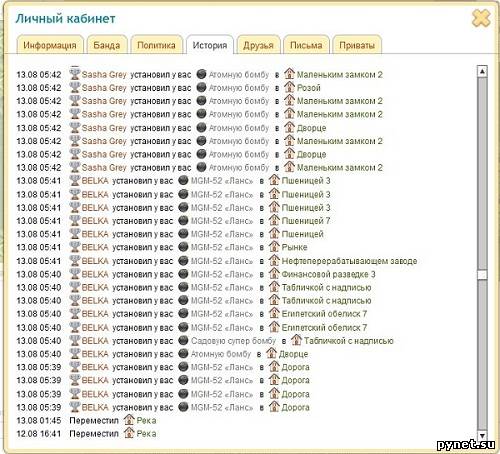Open Sasha Grey profile link in Розой row
500x454 pixels.
pyautogui.click(x=104, y=88)
